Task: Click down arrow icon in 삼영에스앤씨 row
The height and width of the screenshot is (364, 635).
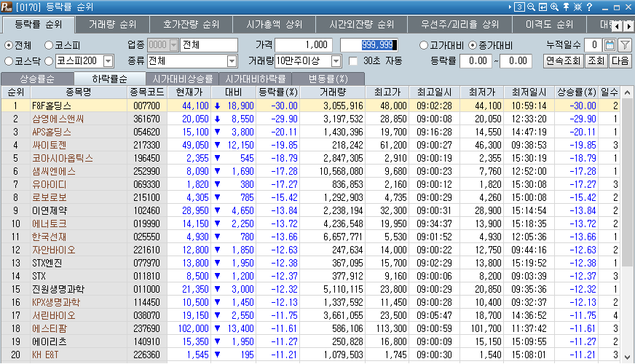Action: 218,119
